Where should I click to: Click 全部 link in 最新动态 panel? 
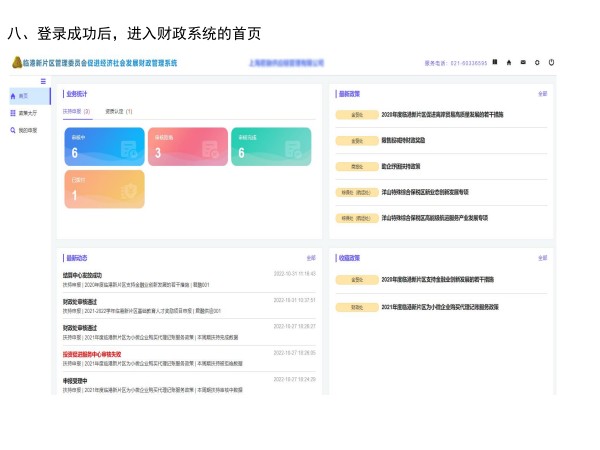311,258
